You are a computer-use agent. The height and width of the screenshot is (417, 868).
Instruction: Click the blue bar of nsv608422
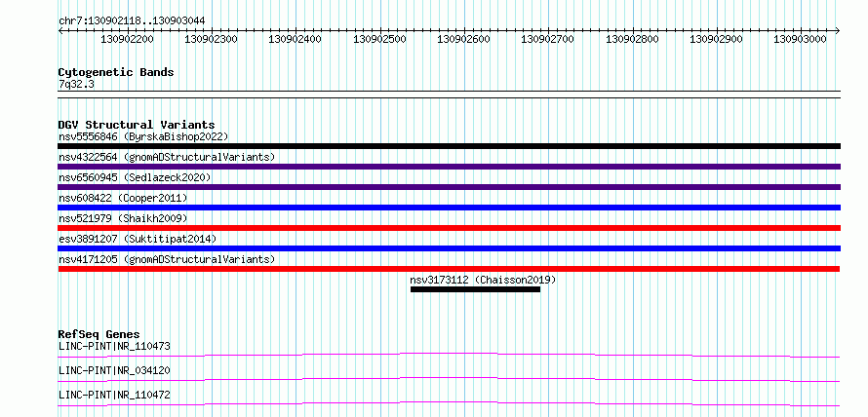point(449,208)
